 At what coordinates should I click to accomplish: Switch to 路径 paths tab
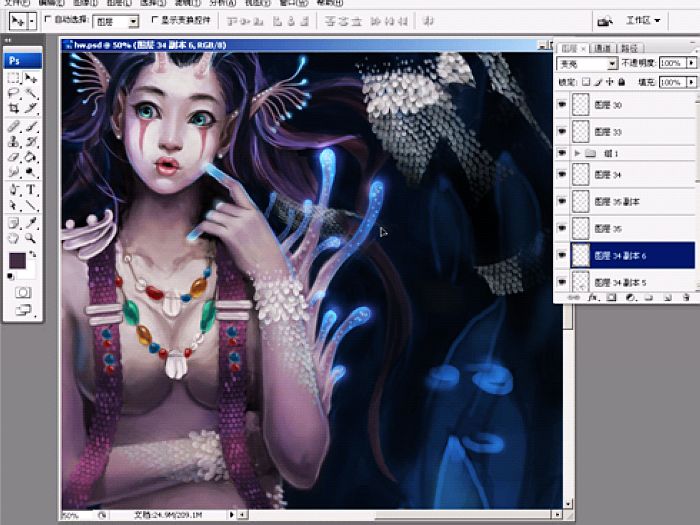629,48
